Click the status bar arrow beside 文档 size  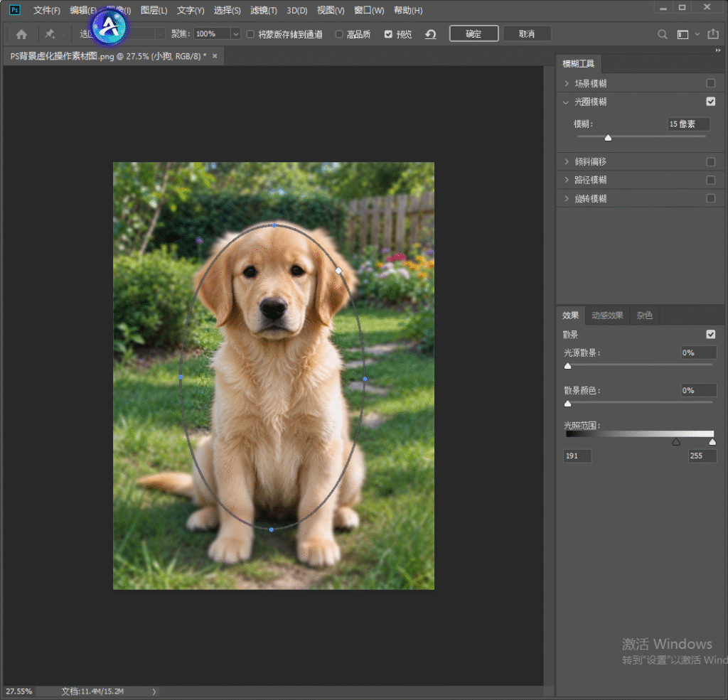pyautogui.click(x=154, y=691)
